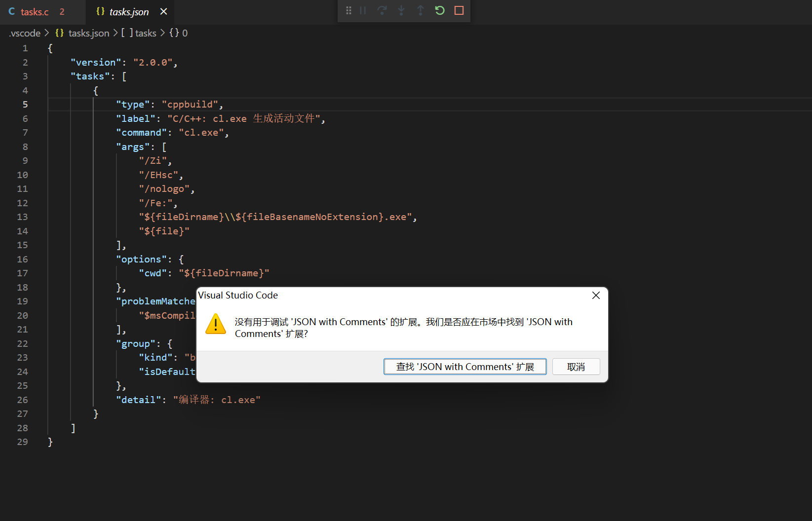Open the {} 0 breadcrumb item

[178, 33]
